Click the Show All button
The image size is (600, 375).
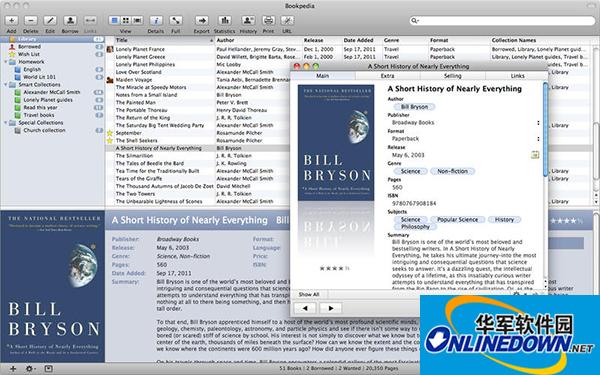tap(309, 295)
